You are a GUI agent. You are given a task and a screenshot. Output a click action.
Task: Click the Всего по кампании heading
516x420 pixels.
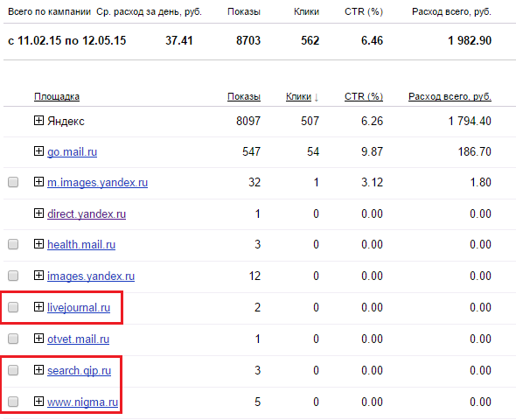49,12
